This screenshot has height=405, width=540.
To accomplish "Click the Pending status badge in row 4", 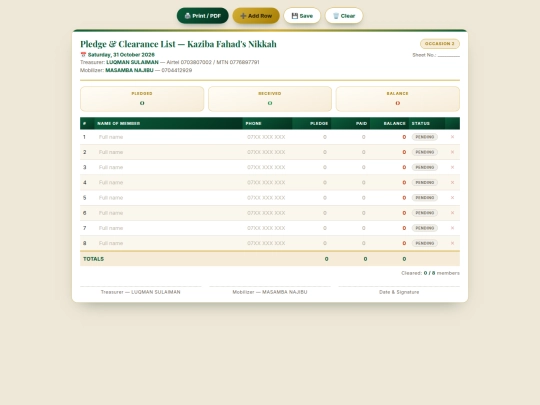I will (x=425, y=183).
